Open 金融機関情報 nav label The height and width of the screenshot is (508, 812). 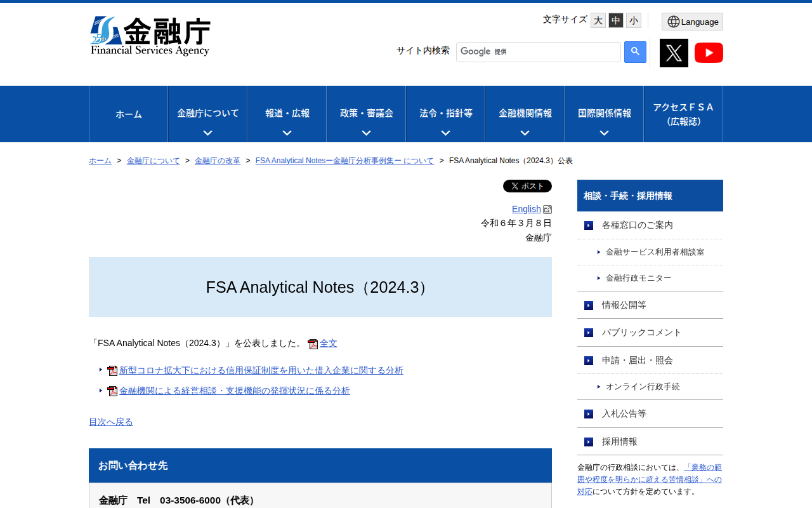coord(525,113)
